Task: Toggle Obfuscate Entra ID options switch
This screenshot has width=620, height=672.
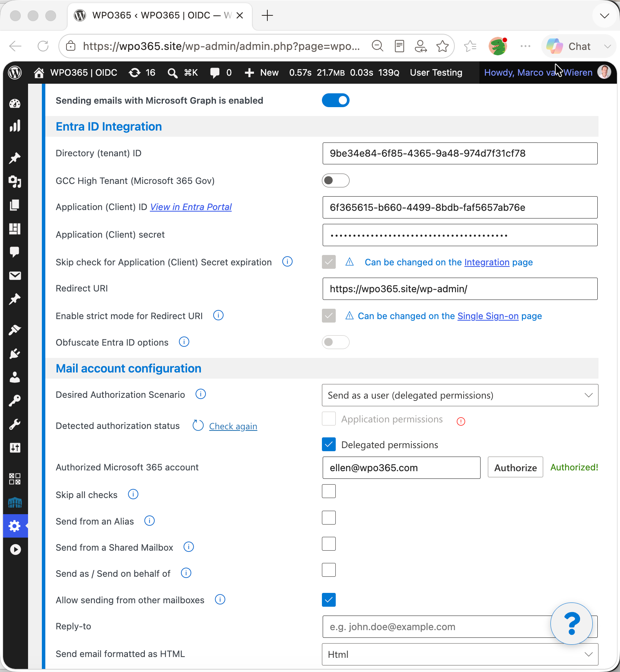Action: (336, 342)
